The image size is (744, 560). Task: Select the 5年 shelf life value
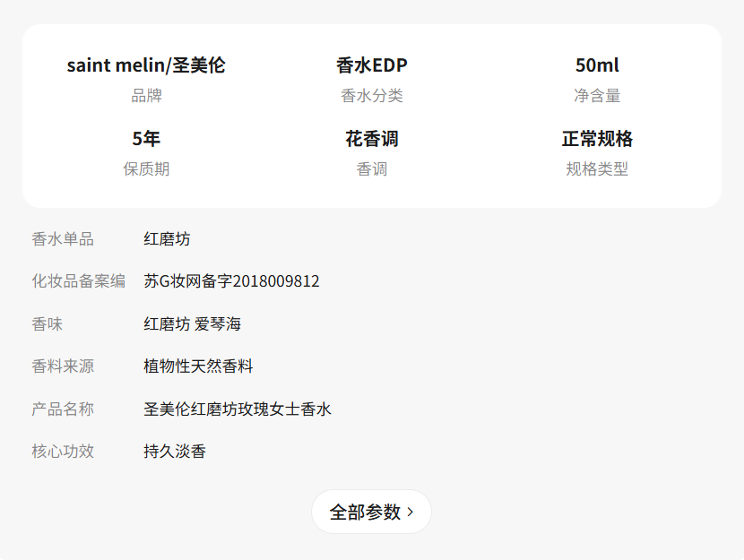pyautogui.click(x=146, y=139)
